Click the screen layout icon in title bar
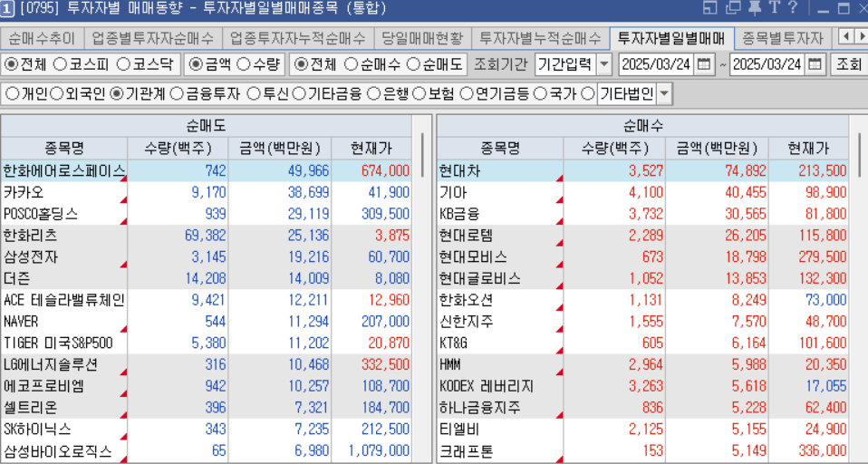Viewport: 868px width, 464px height. click(710, 8)
